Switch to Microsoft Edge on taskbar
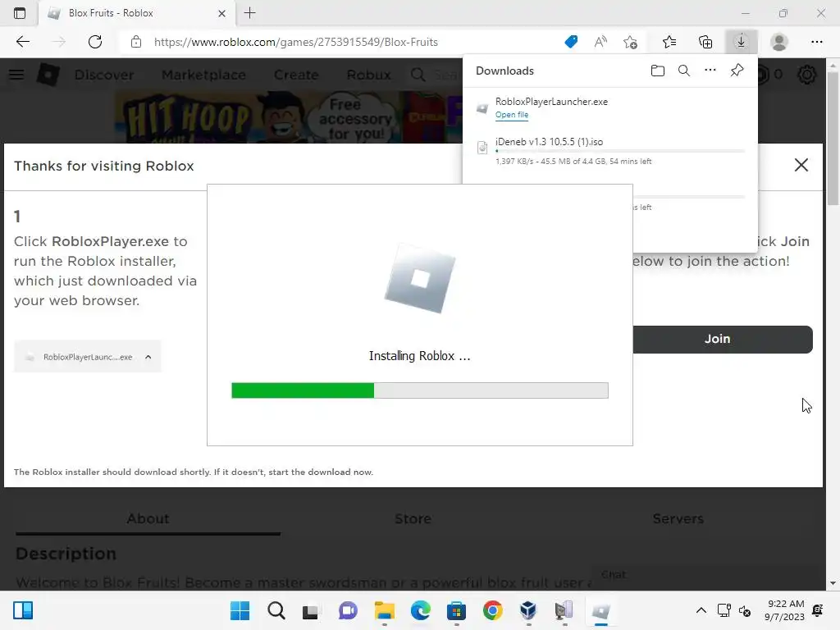 [x=421, y=610]
